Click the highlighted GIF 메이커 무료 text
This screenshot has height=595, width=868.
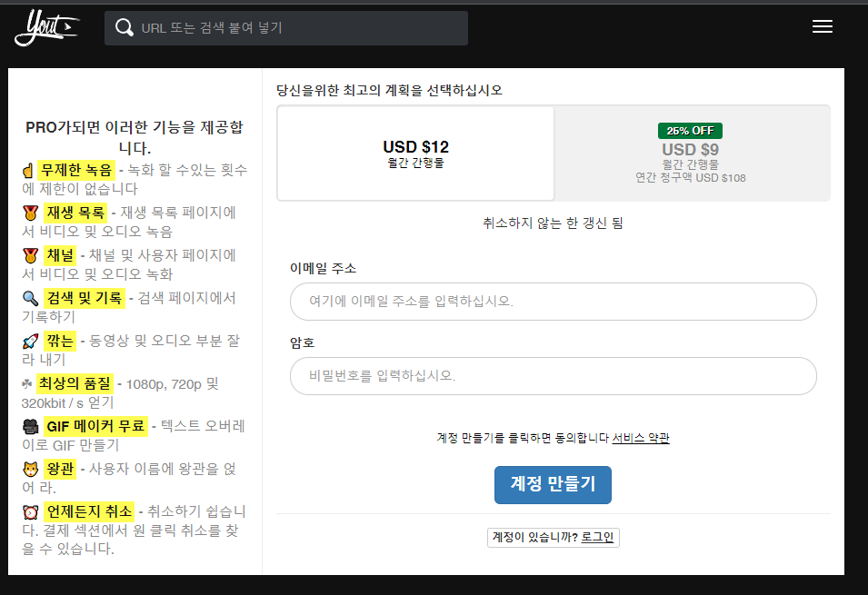tap(95, 426)
